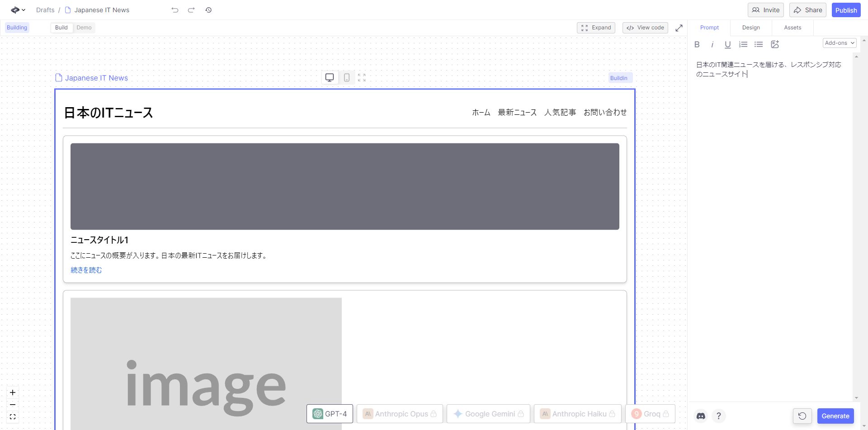
Task: Add an image to the prompt
Action: [x=775, y=44]
